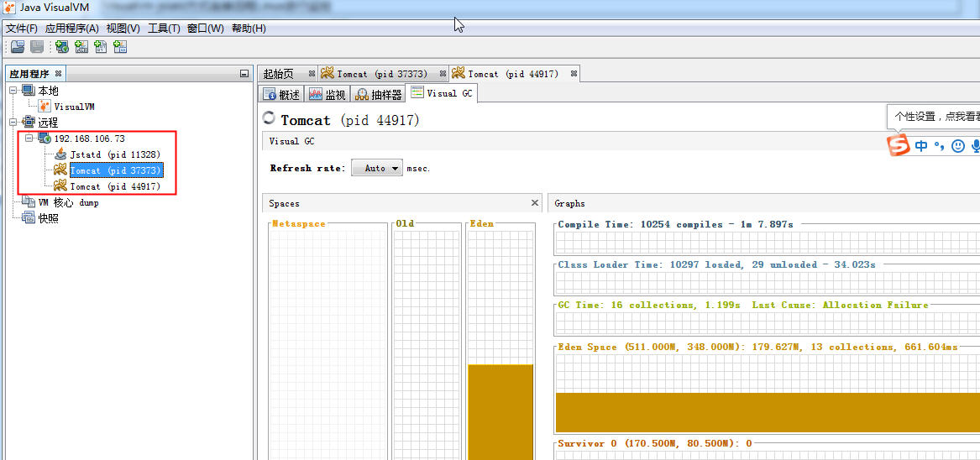This screenshot has height=460, width=980.
Task: Open the 文件(F) menu
Action: tap(22, 29)
